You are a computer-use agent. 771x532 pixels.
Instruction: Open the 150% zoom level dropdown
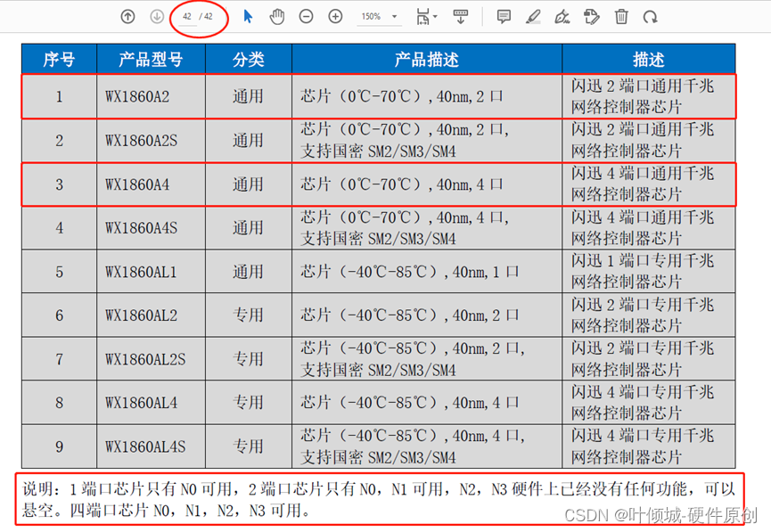pos(379,17)
